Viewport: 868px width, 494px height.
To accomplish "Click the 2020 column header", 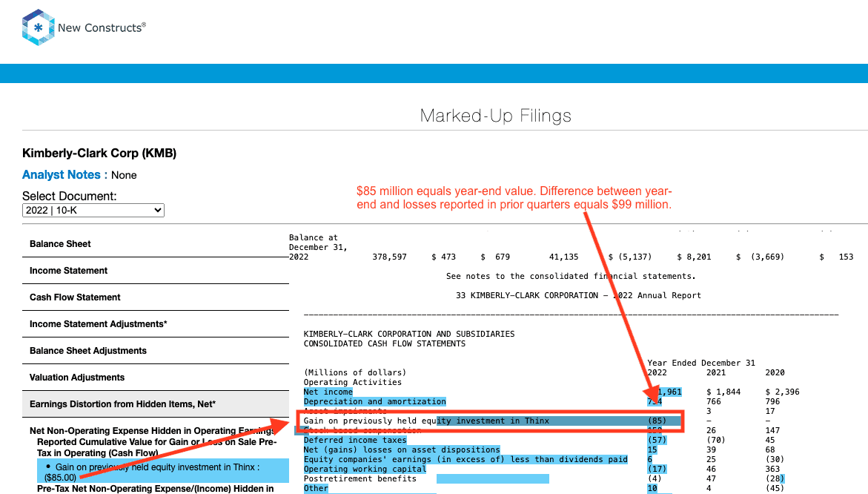I will click(775, 372).
